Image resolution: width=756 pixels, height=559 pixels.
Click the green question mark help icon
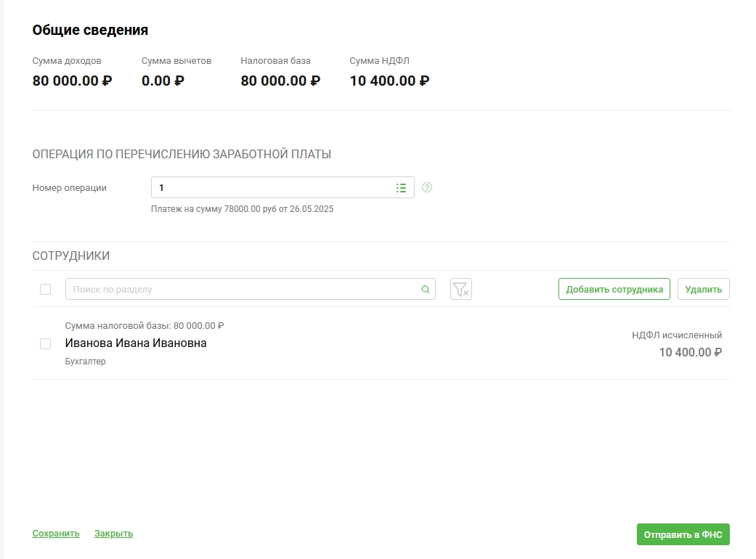click(x=427, y=187)
